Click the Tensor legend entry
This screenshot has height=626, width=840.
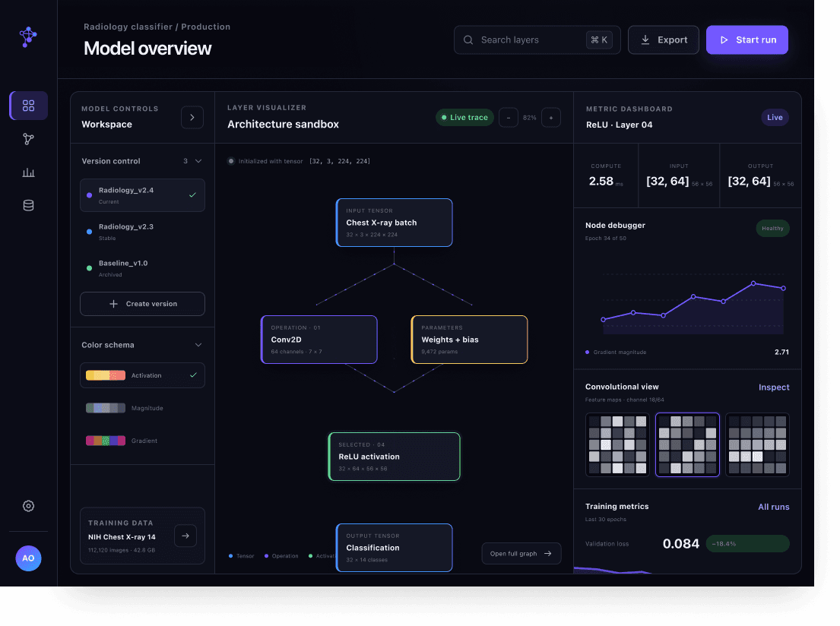coord(242,556)
